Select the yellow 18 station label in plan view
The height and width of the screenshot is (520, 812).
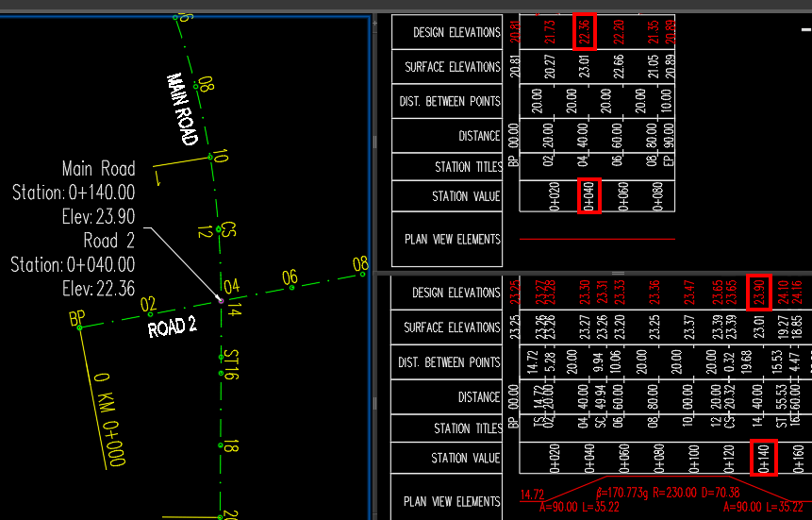pyautogui.click(x=231, y=445)
